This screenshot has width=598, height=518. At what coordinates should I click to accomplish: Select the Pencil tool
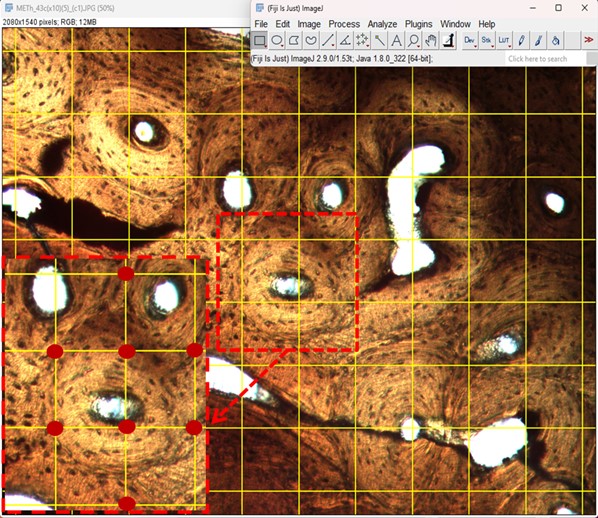[x=521, y=40]
